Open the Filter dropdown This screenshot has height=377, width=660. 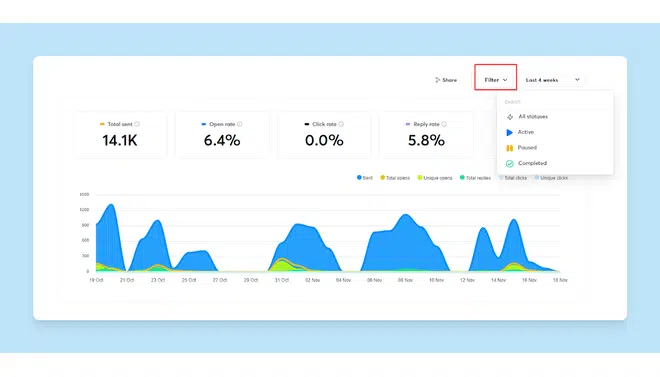[495, 80]
